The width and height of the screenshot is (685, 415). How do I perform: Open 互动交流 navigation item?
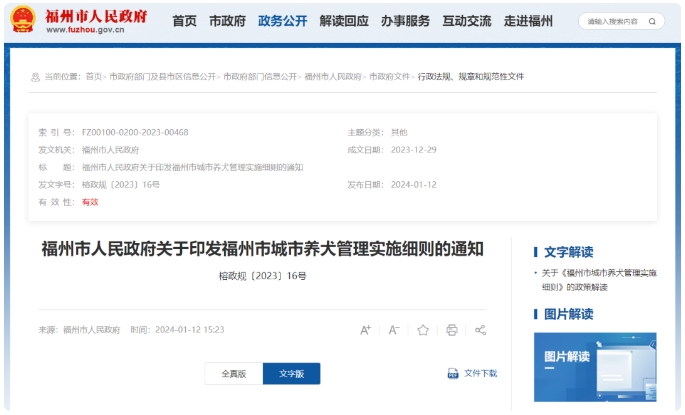pyautogui.click(x=467, y=21)
